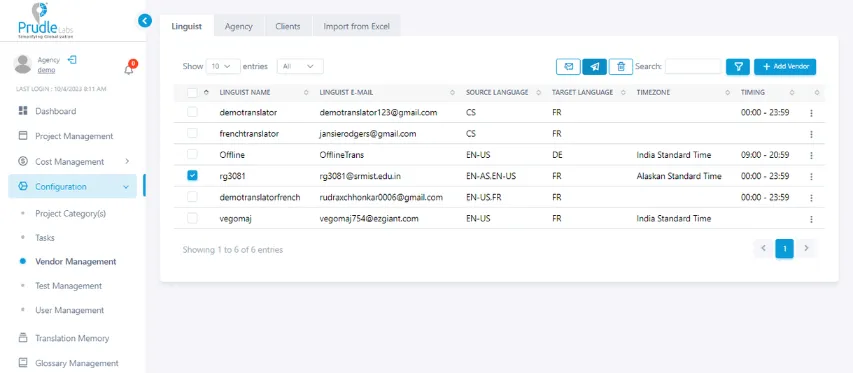Screen dimensions: 853x373
Task: Click email rudraxchhonkar0006@gmail.com
Action: coord(381,197)
